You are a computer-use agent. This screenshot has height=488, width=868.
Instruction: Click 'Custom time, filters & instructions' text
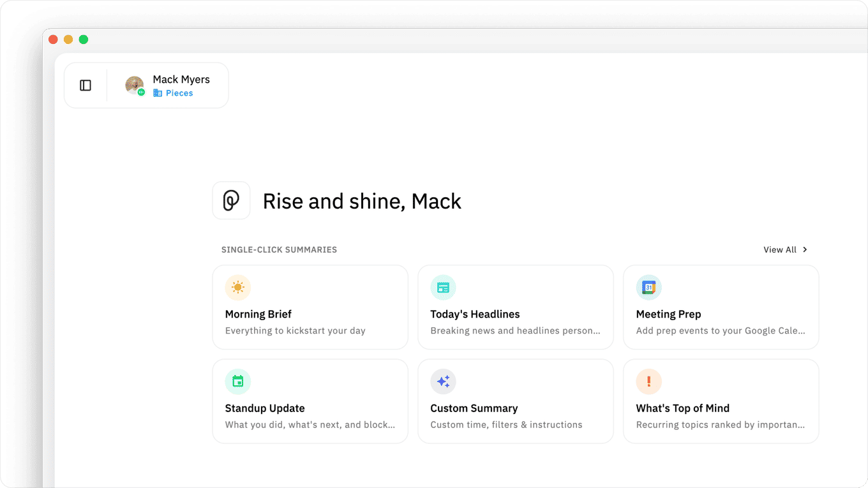(x=507, y=425)
